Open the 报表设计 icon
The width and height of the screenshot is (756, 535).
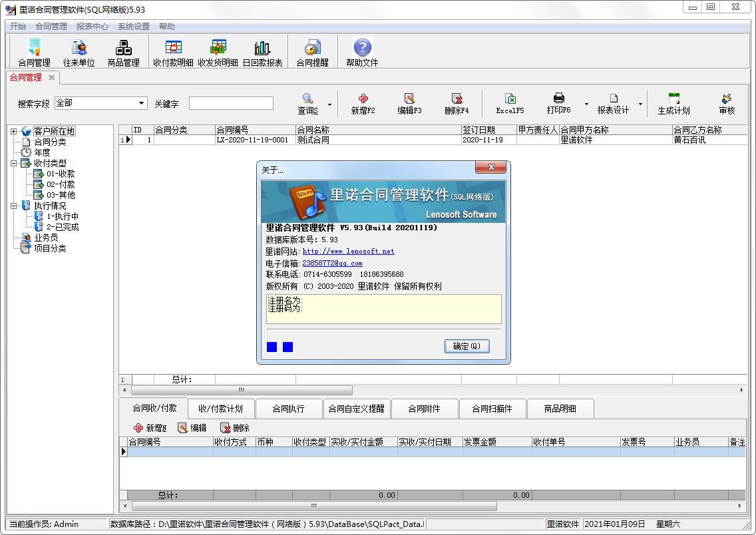point(614,104)
